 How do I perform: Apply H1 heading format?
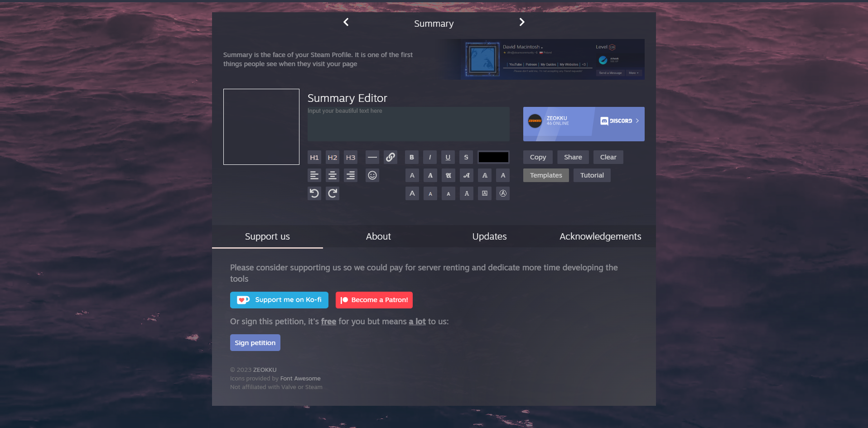click(x=314, y=157)
